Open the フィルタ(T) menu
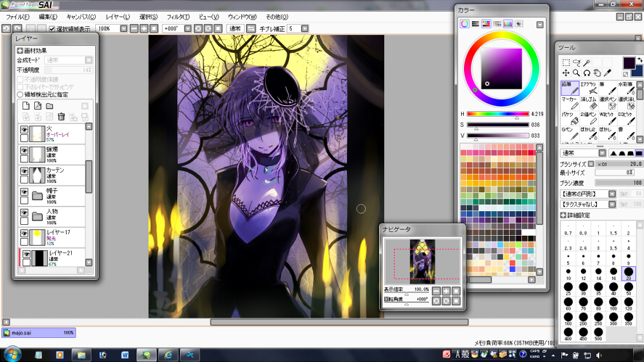 178,17
